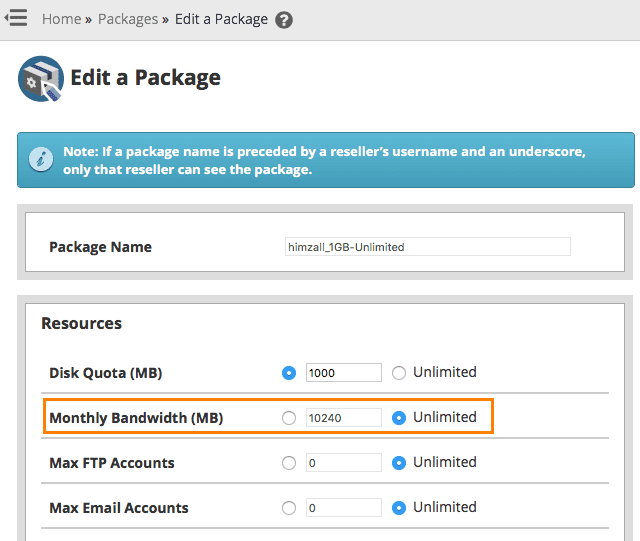The height and width of the screenshot is (541, 640).
Task: Edit Max Email Accounts number field
Action: 344,507
